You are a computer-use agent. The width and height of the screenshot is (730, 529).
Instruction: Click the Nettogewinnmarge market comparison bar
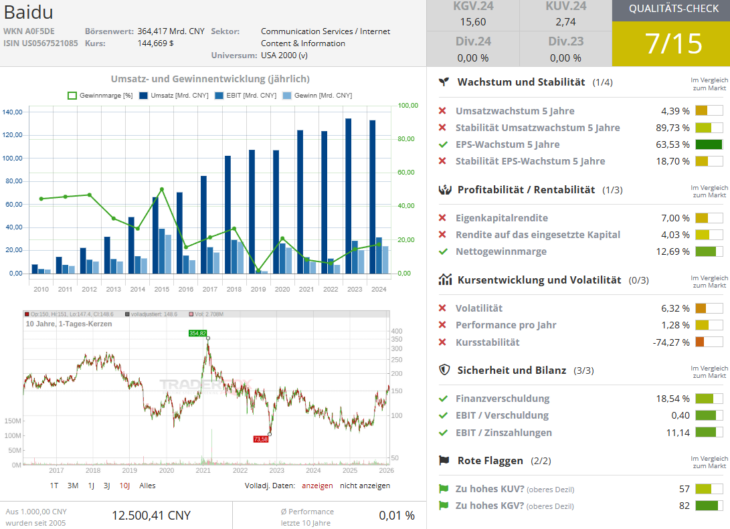point(708,252)
